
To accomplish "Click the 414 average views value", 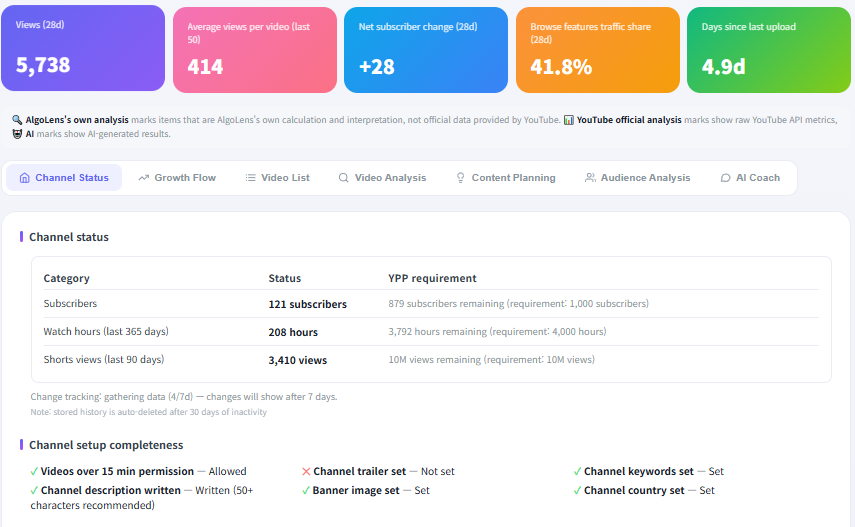I will point(206,67).
